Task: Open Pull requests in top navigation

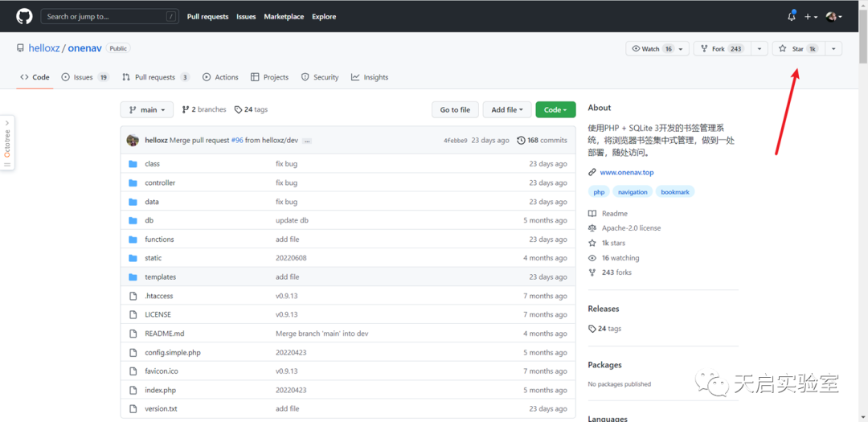Action: coord(207,17)
